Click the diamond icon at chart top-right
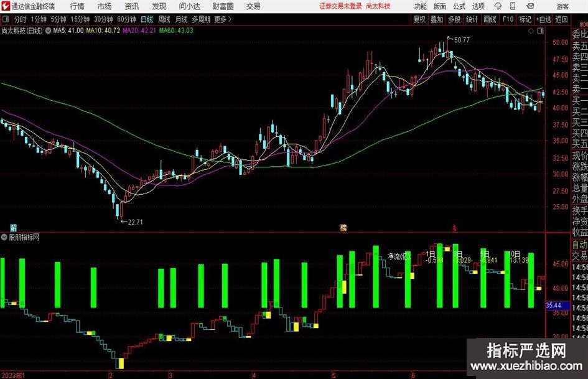 (x=531, y=31)
